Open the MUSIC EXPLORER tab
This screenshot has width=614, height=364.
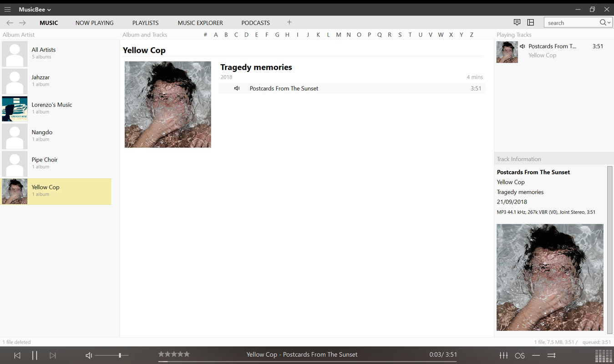point(200,23)
